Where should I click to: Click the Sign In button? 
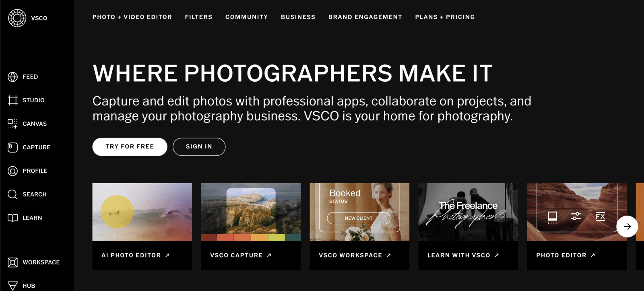pyautogui.click(x=199, y=147)
